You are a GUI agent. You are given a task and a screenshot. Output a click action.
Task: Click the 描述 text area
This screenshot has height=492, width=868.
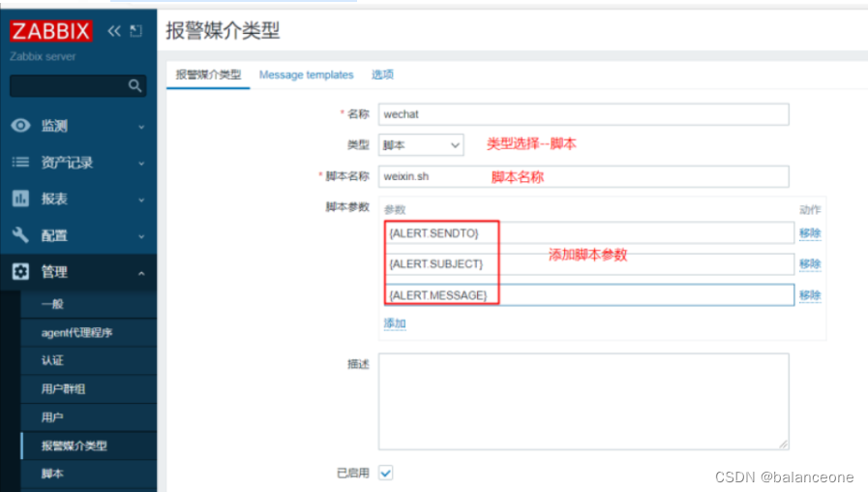coord(584,402)
